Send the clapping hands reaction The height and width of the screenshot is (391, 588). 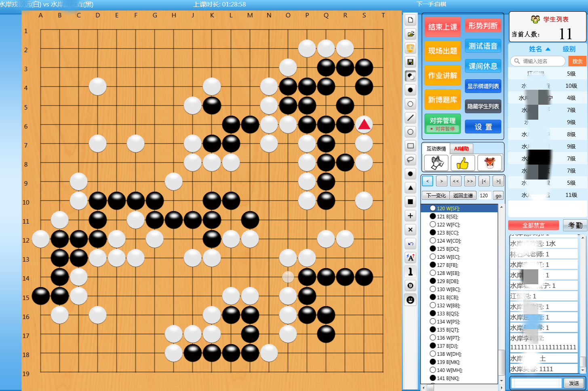click(x=436, y=163)
